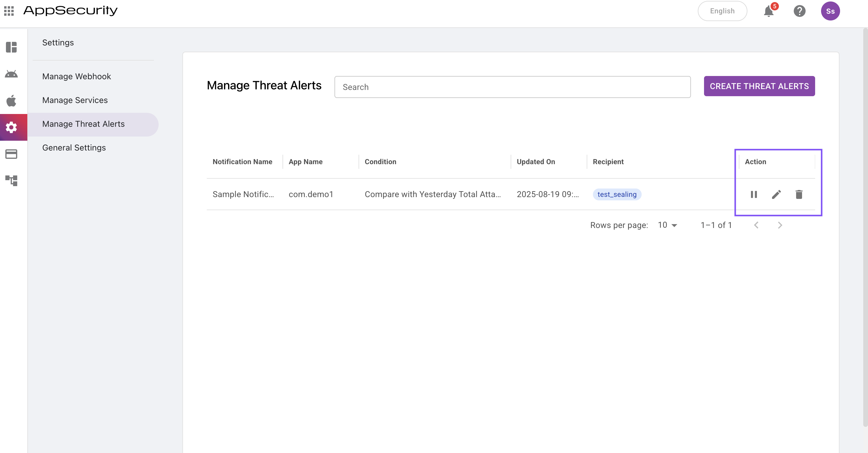The image size is (868, 453).
Task: Open the dashboard icon in sidebar
Action: (x=12, y=47)
